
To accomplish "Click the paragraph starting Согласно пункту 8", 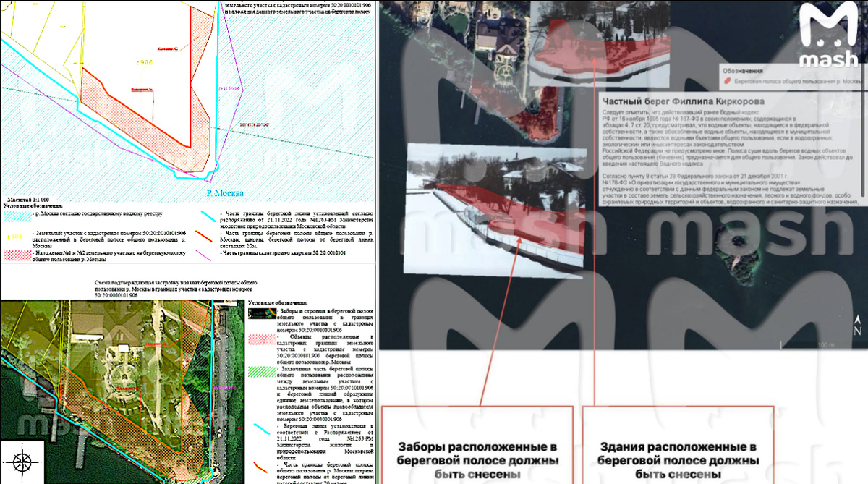I will pyautogui.click(x=732, y=189).
